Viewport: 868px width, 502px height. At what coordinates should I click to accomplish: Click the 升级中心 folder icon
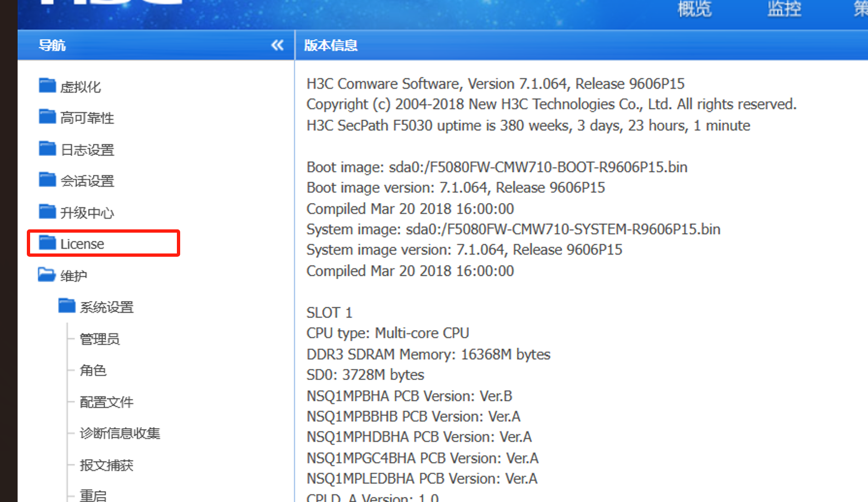(47, 212)
